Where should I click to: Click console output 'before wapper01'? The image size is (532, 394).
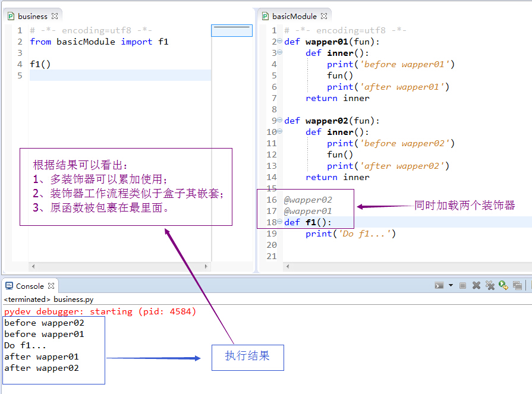coord(44,334)
